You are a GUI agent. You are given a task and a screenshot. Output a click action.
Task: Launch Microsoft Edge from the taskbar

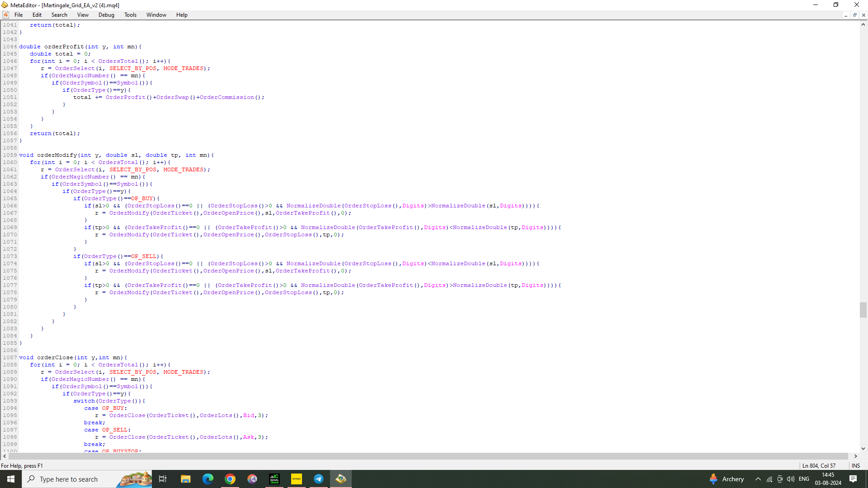[208, 479]
